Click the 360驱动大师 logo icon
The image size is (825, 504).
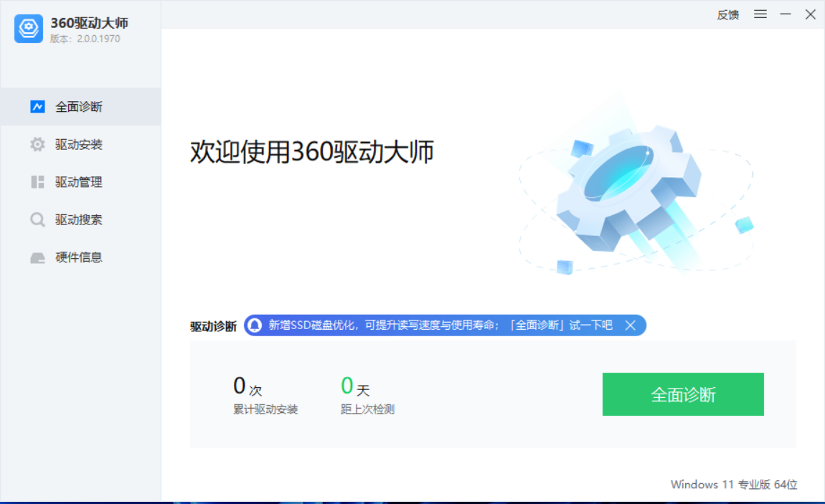(29, 29)
